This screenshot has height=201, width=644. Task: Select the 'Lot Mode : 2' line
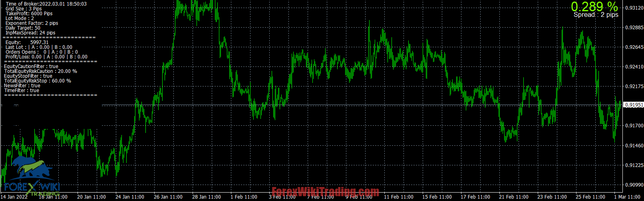coord(20,18)
